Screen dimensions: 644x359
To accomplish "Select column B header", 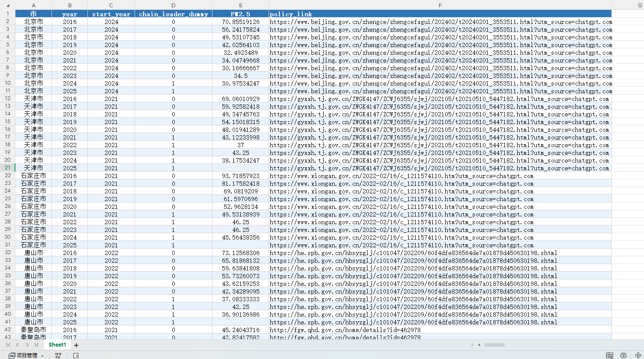I will [70, 5].
